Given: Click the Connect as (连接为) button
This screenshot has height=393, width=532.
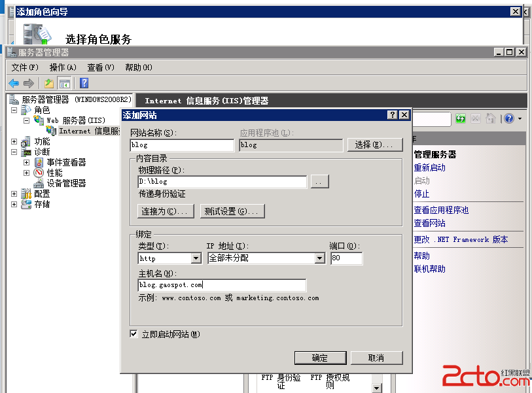Looking at the screenshot, I should pos(166,211).
